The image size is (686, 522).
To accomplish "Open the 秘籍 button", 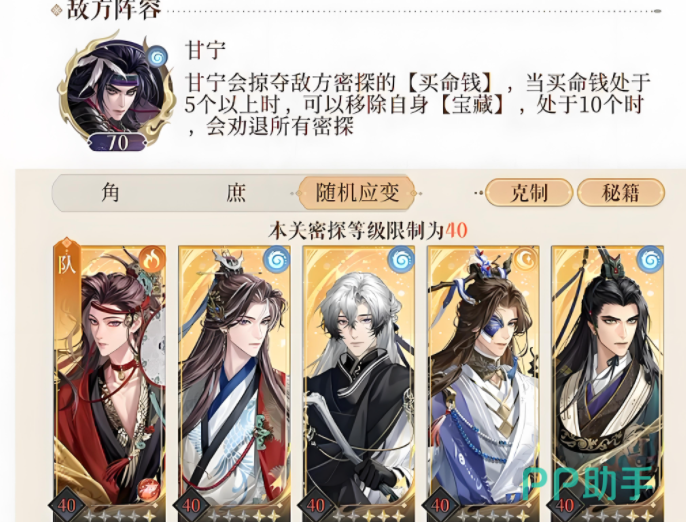I will [x=621, y=193].
